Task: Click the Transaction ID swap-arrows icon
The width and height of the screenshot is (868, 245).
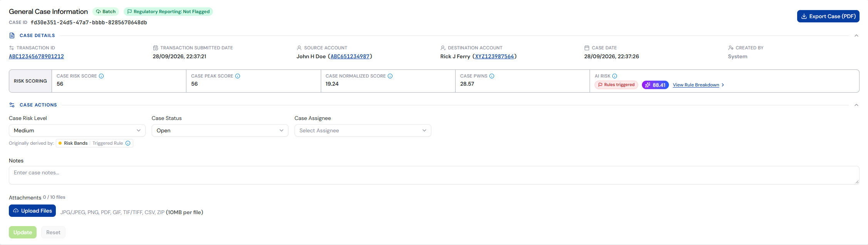Action: [12, 48]
